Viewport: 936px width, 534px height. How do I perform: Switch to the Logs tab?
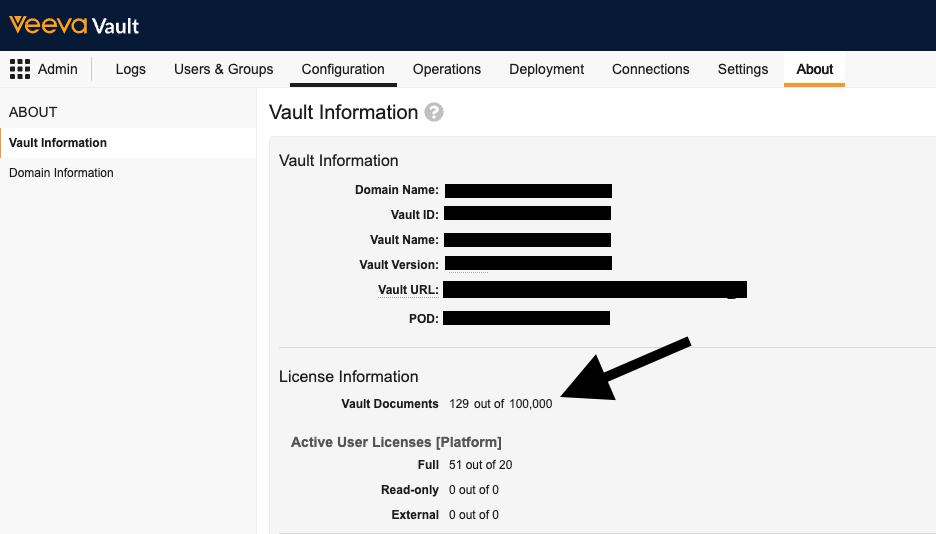point(131,69)
